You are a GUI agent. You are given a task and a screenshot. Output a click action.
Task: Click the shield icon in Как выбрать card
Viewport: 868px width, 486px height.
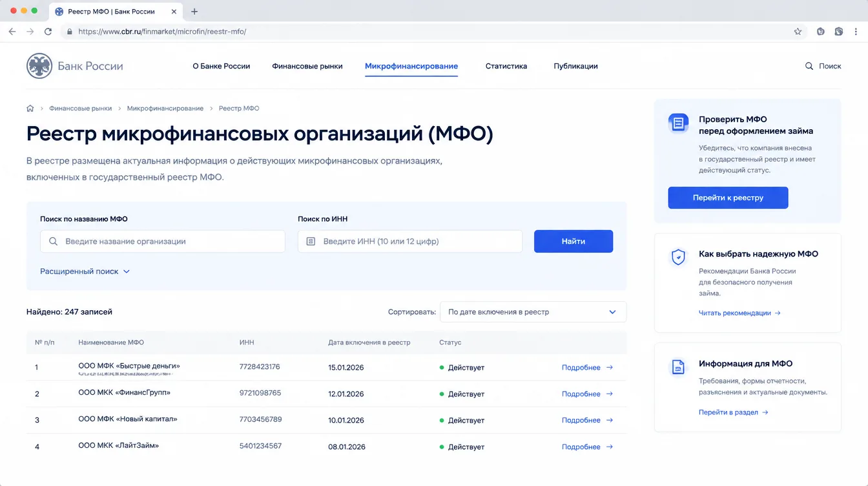pos(678,257)
